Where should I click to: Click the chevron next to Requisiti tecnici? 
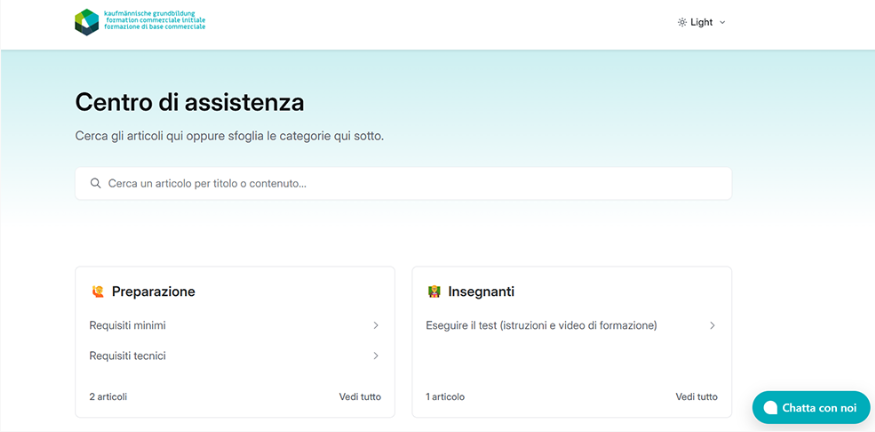[376, 356]
